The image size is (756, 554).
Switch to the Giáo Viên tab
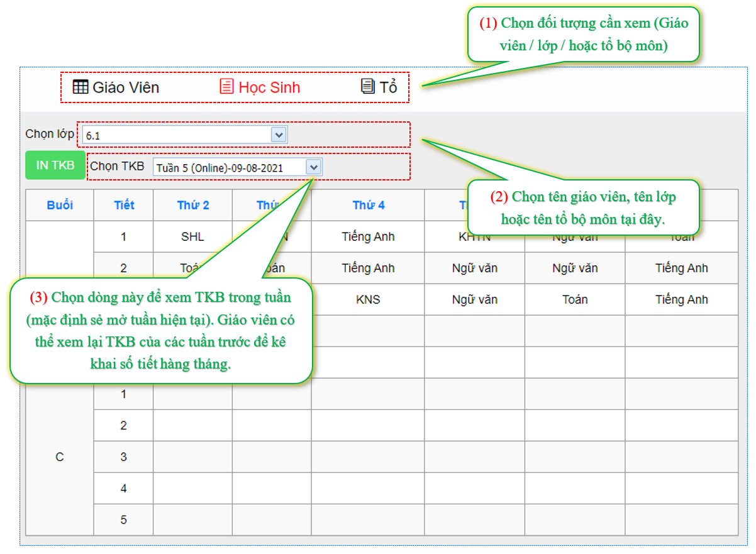116,87
